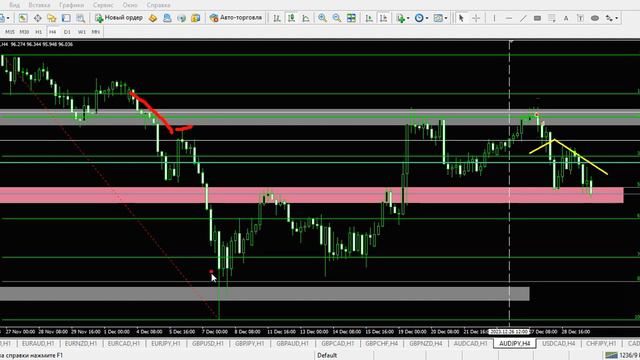Image resolution: width=640 pixels, height=360 pixels.
Task: Expand the New Chart dropdown arrow
Action: click(x=8, y=18)
